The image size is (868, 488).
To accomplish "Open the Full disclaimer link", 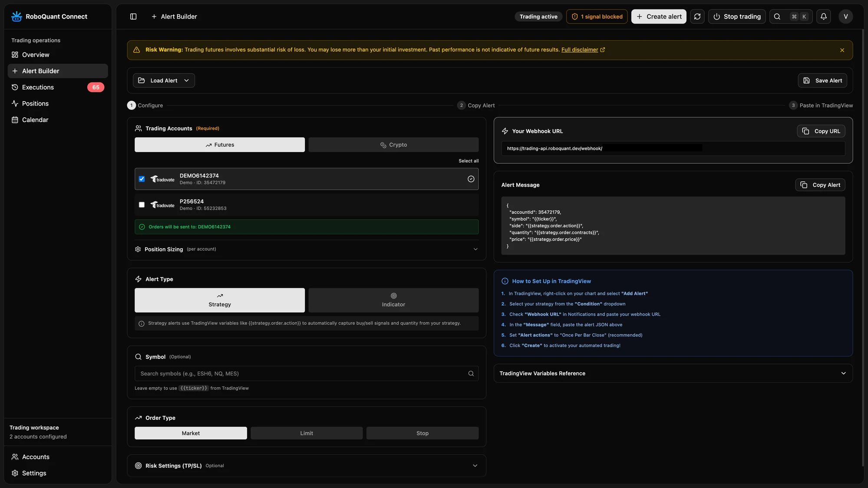I will click(x=580, y=50).
